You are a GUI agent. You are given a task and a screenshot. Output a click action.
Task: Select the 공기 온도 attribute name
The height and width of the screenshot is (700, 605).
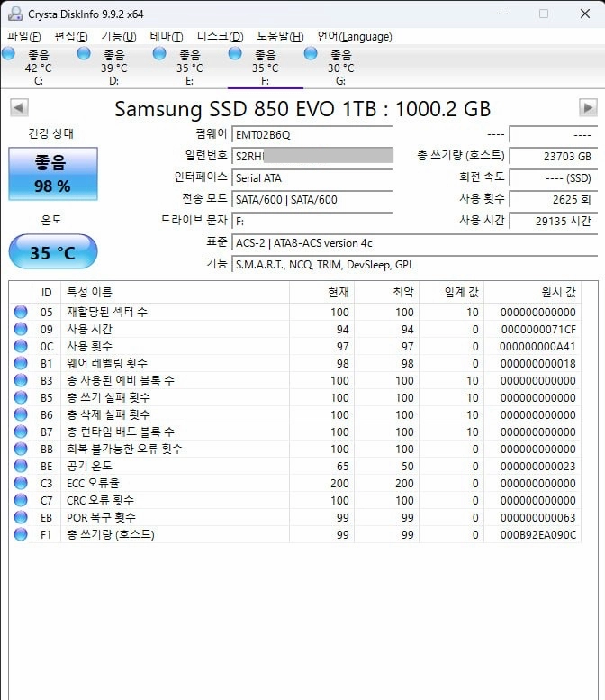pyautogui.click(x=89, y=466)
